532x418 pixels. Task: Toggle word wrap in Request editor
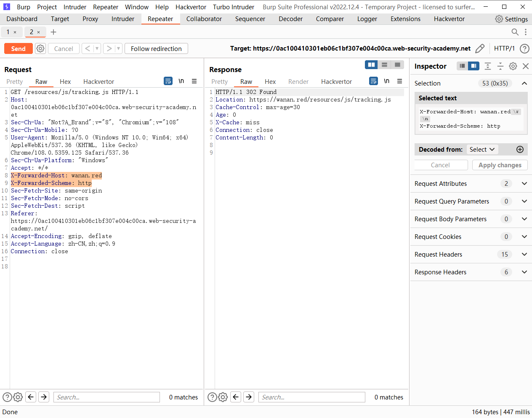click(168, 81)
